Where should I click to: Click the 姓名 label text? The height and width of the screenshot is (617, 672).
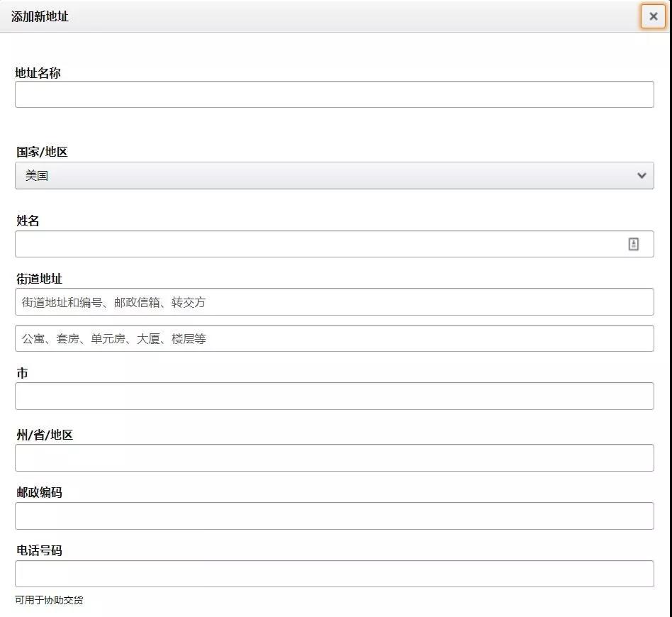point(28,221)
